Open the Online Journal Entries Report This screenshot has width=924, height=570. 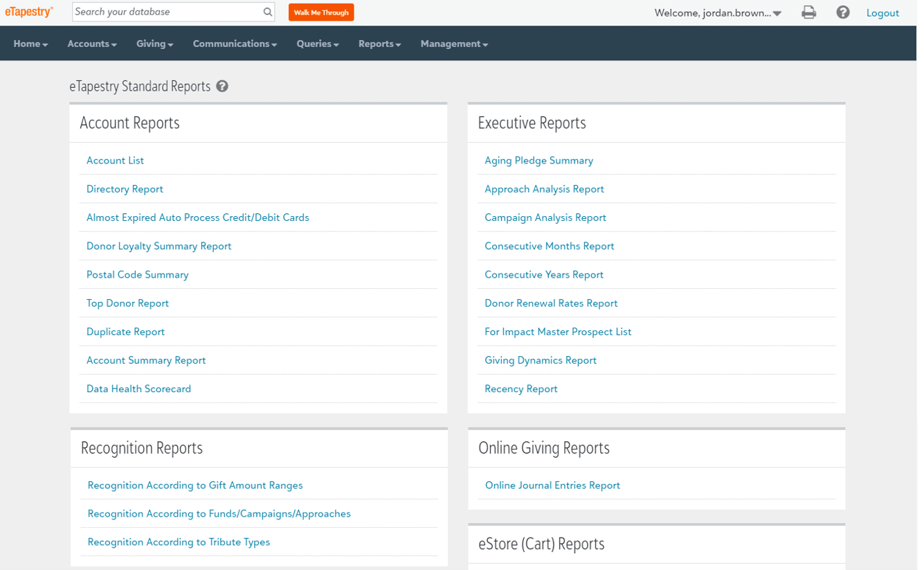pyautogui.click(x=552, y=485)
